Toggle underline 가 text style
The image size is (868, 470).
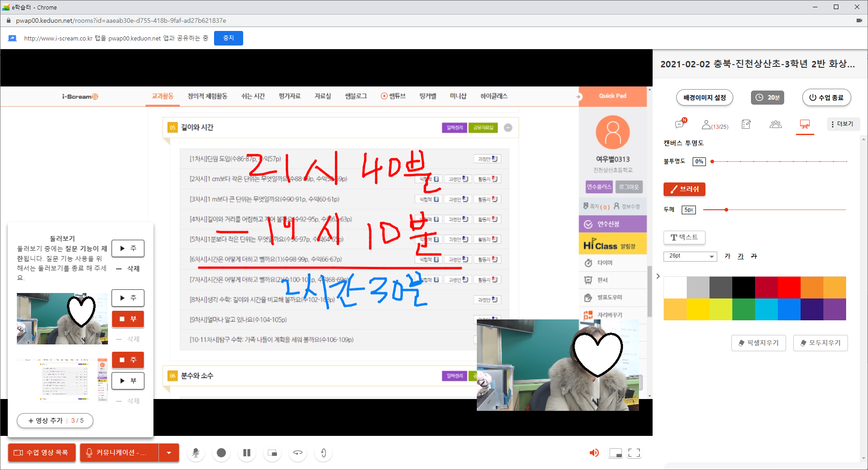[740, 256]
